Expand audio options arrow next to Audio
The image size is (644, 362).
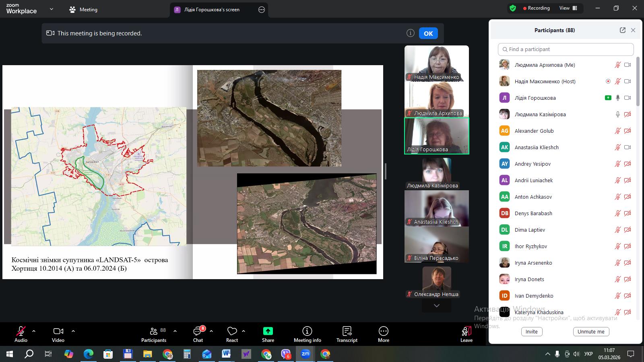(34, 331)
